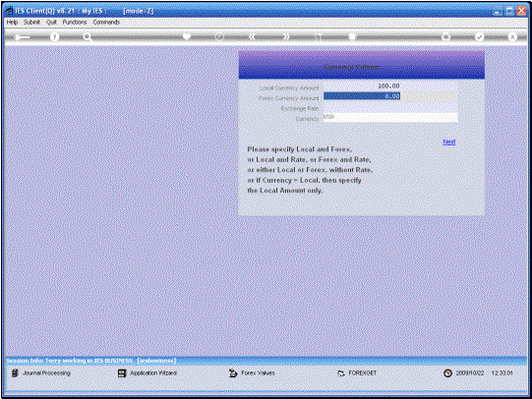
Task: Click the checkmark icon in the toolbar
Action: click(x=479, y=36)
